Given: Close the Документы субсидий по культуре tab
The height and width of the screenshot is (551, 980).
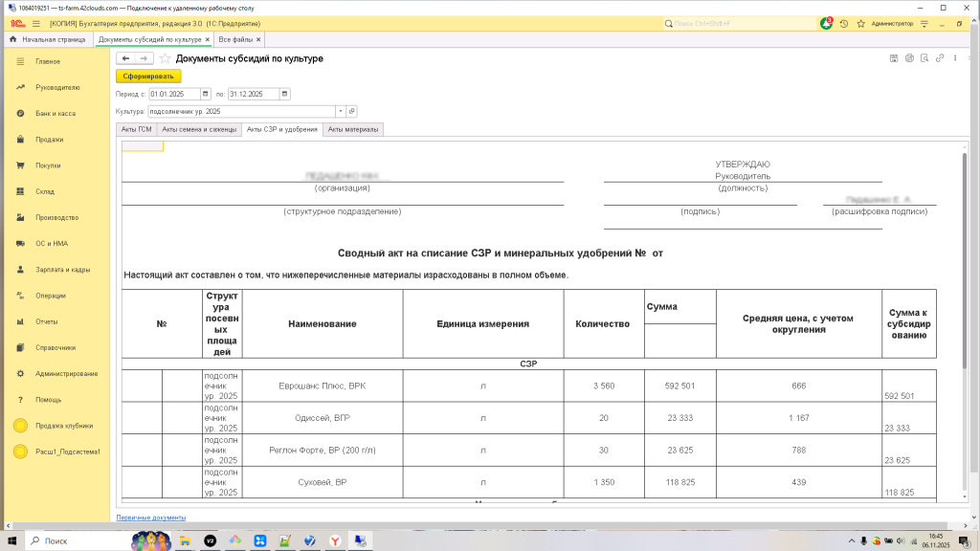Looking at the screenshot, I should (208, 39).
